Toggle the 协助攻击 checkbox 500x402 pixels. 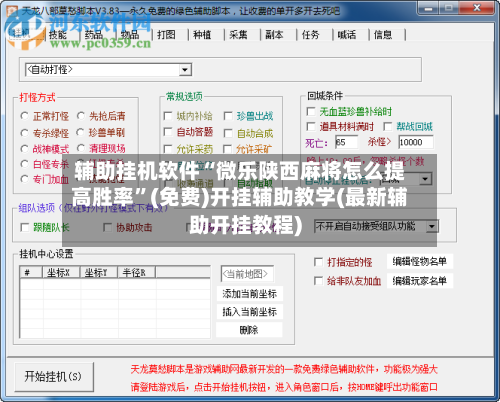coord(107,228)
